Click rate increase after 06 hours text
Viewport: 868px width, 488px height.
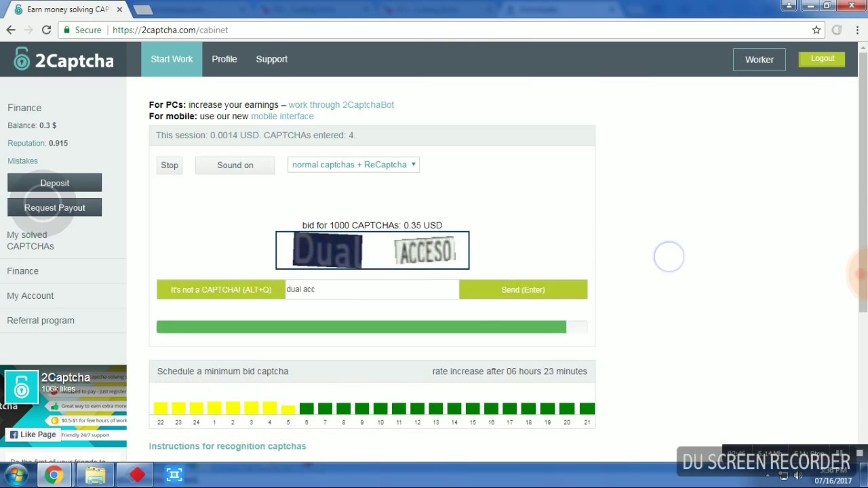[509, 371]
